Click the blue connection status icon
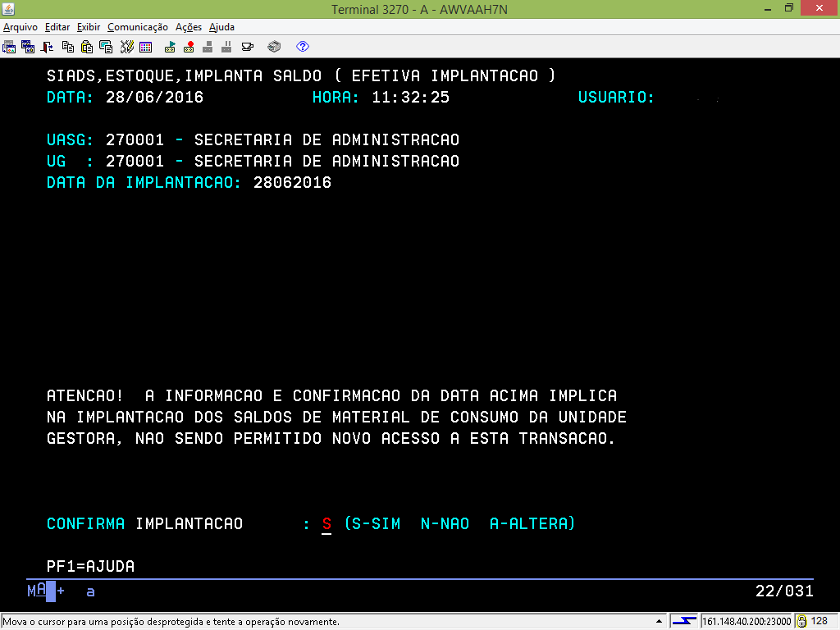The width and height of the screenshot is (840, 630). [684, 621]
